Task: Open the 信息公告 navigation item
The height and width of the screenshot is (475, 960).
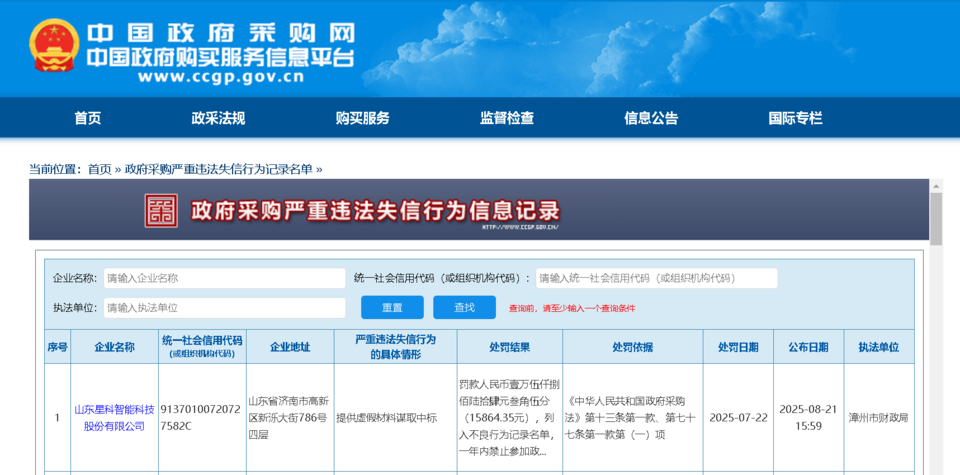Action: pyautogui.click(x=651, y=118)
